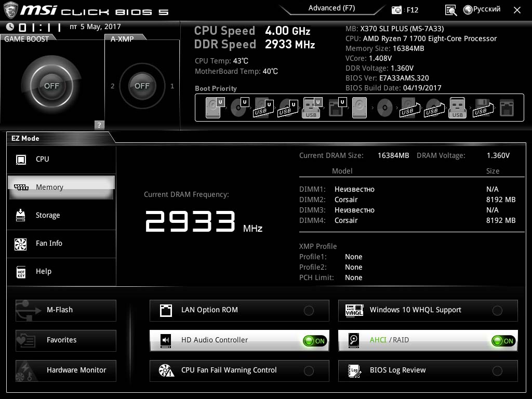The image size is (532, 399).
Task: Select the legacy network boot icon at the end
Action: [507, 108]
